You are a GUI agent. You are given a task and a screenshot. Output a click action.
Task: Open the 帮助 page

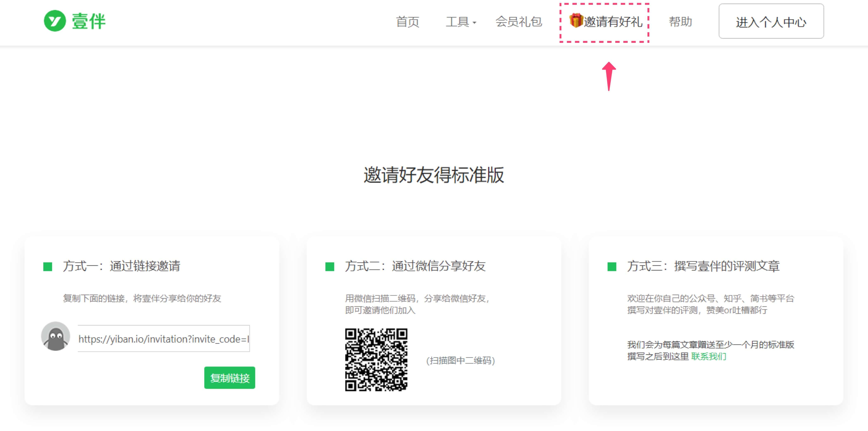[x=680, y=22]
